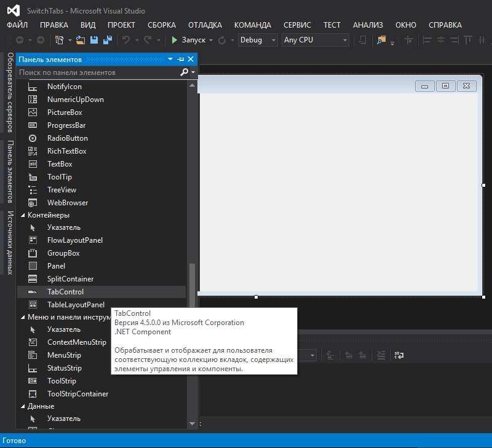Open the СЕРВИС menu

(297, 25)
